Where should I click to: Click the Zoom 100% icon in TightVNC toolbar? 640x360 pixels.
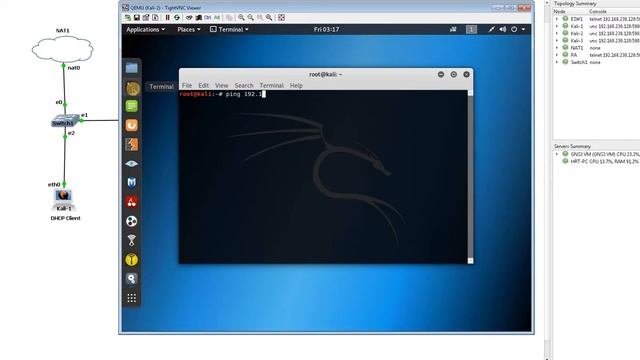[260, 18]
